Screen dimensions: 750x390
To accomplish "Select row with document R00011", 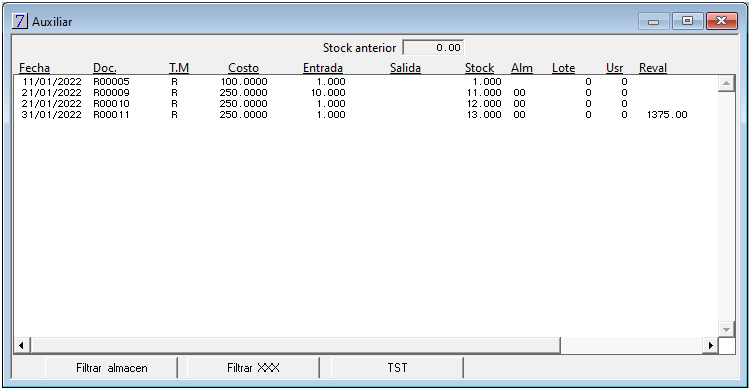I will 366,115.
